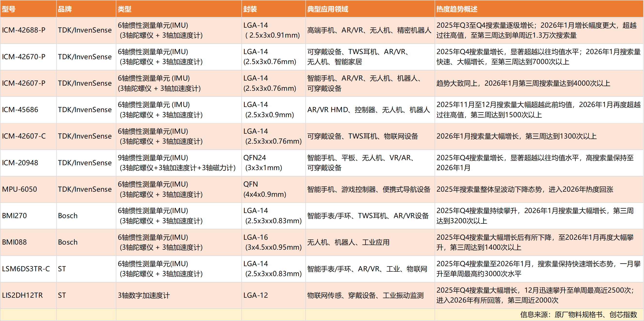Click the 无人机、机器人、工业应用 cell

click(348, 242)
